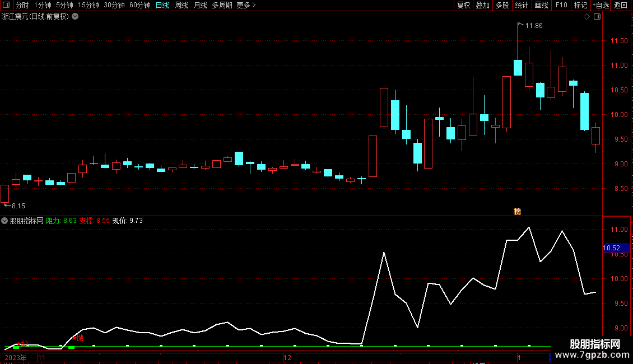Click the blue 10.52 price cursor tag
633x364 pixels.
616,248
